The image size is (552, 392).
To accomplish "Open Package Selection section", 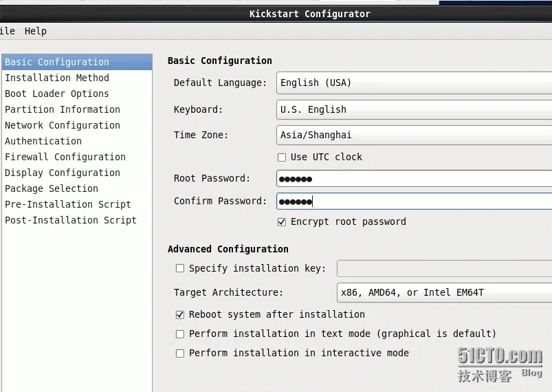I will [77, 189].
